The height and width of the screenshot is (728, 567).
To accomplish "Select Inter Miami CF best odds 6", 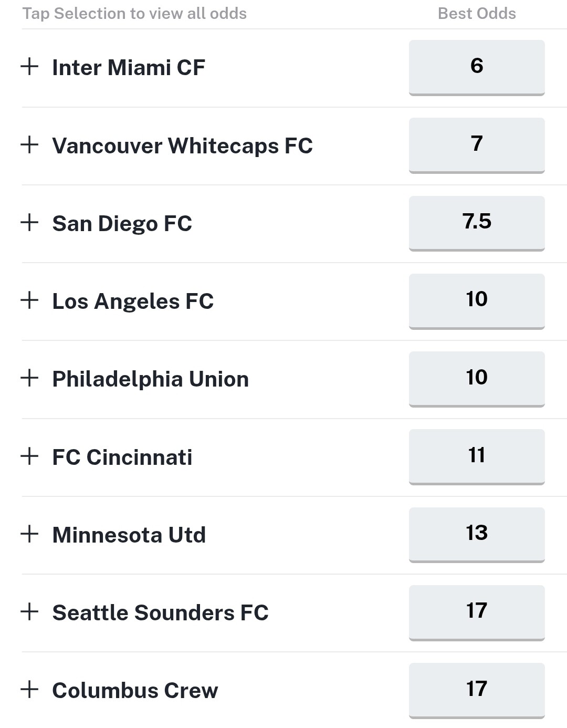I will click(x=476, y=67).
